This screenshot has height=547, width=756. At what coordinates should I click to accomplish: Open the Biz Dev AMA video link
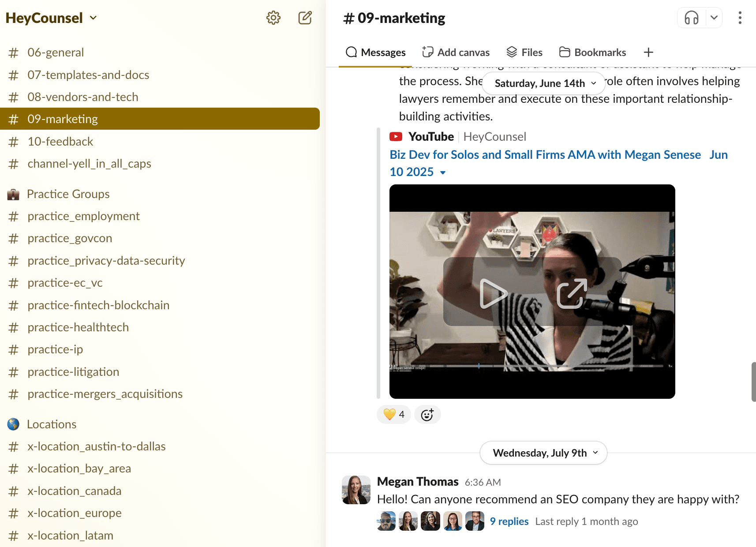click(545, 155)
